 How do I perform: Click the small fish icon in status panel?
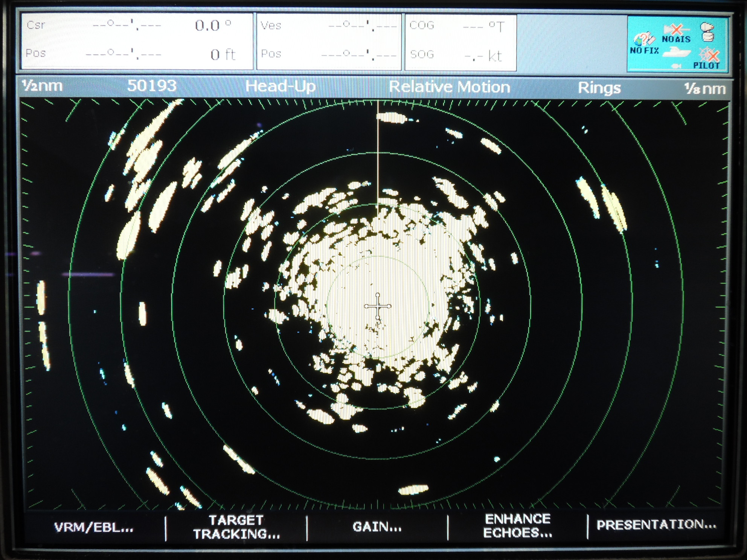[676, 66]
